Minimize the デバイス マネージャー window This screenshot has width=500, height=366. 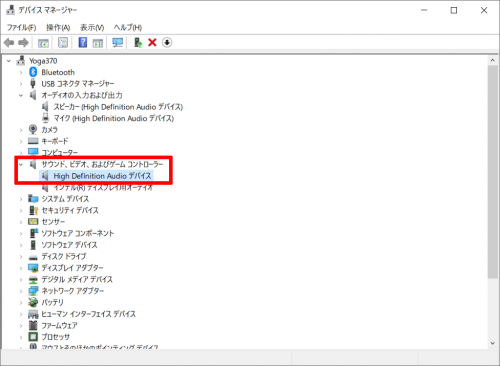click(x=424, y=10)
